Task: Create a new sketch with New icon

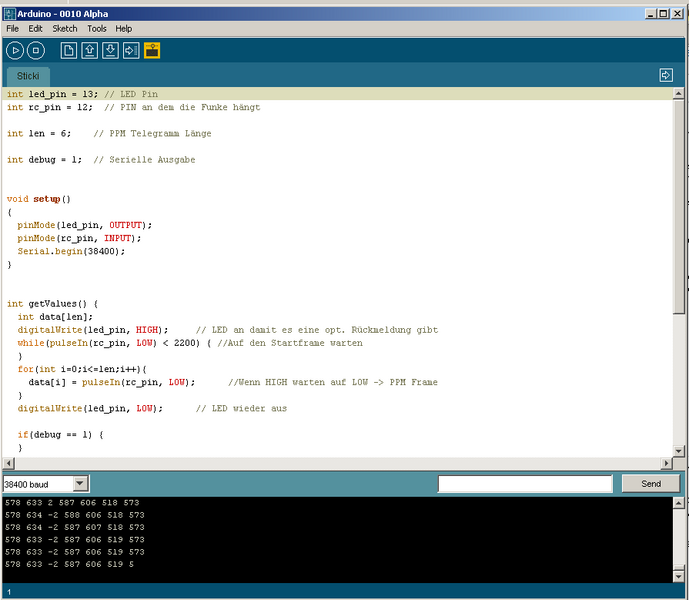Action: (x=69, y=50)
